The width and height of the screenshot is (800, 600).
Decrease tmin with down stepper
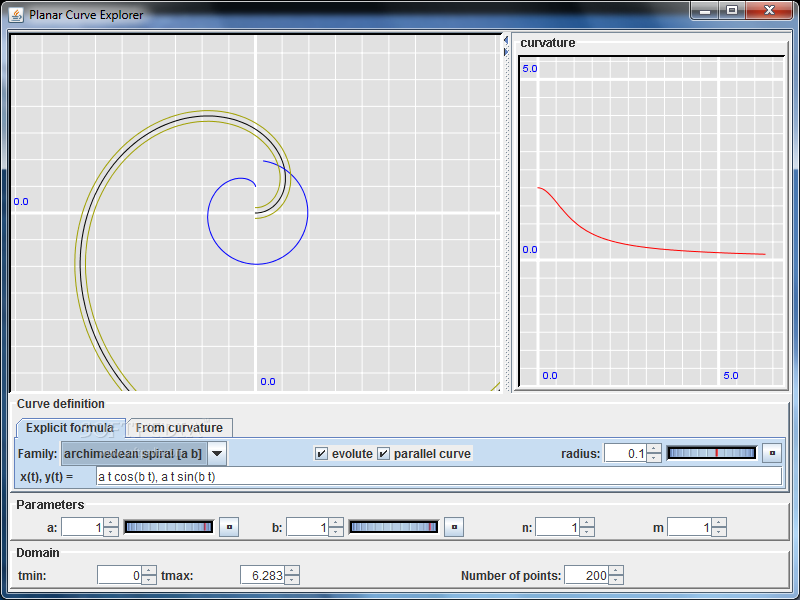coord(149,580)
